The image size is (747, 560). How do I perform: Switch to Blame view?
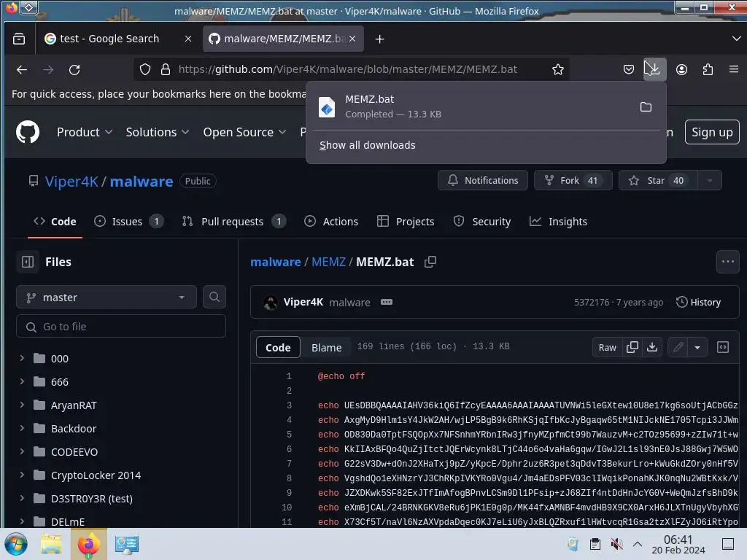pos(326,347)
